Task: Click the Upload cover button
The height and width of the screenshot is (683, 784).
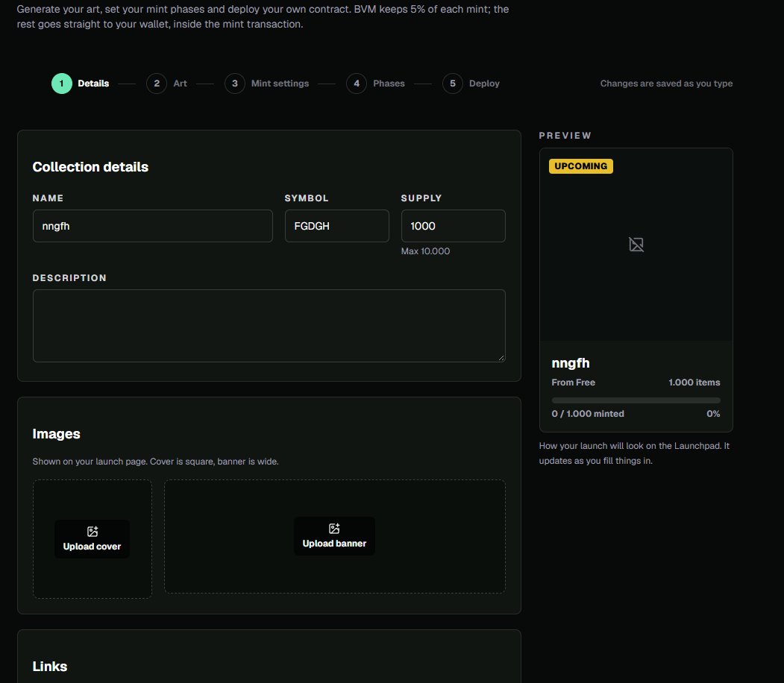Action: (92, 539)
